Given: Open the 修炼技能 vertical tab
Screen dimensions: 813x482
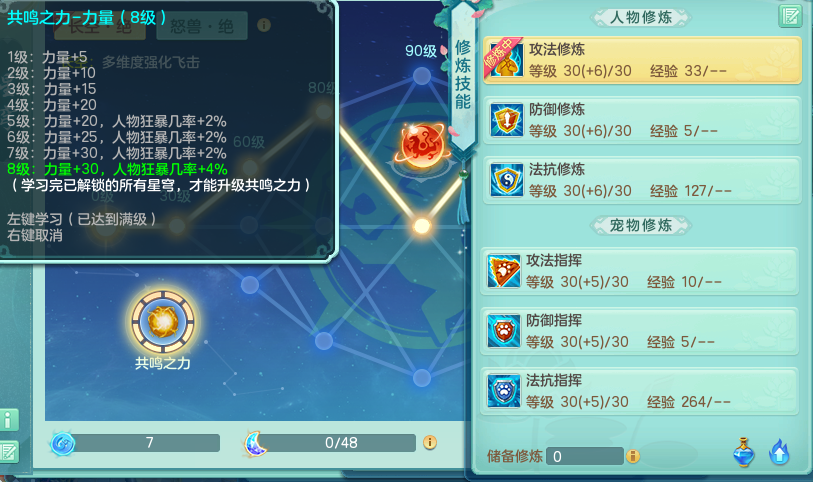Looking at the screenshot, I should pyautogui.click(x=462, y=75).
